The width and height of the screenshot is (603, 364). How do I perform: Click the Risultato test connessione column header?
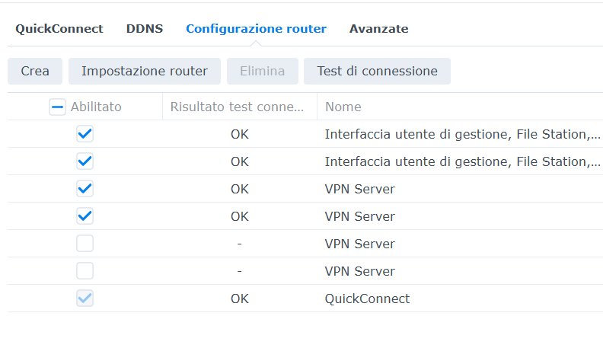237,107
